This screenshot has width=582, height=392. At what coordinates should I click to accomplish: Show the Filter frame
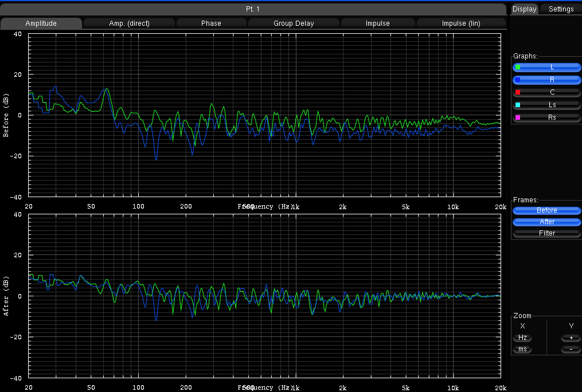pos(546,233)
